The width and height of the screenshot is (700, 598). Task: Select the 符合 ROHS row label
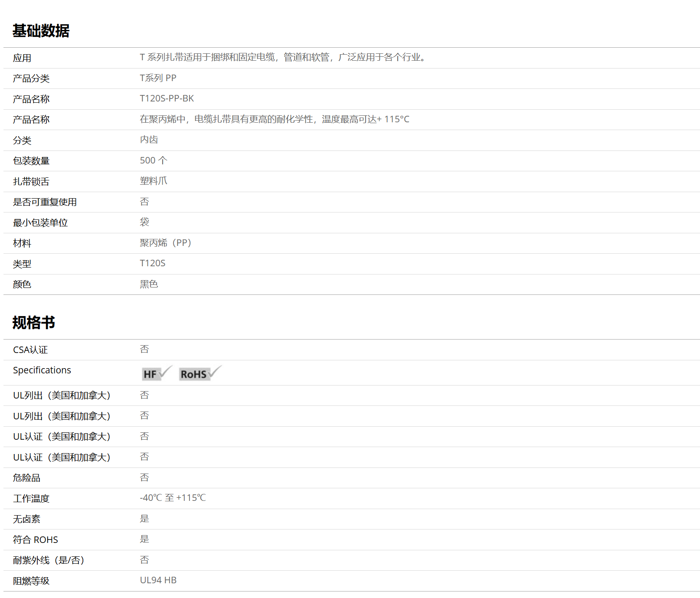tap(36, 540)
